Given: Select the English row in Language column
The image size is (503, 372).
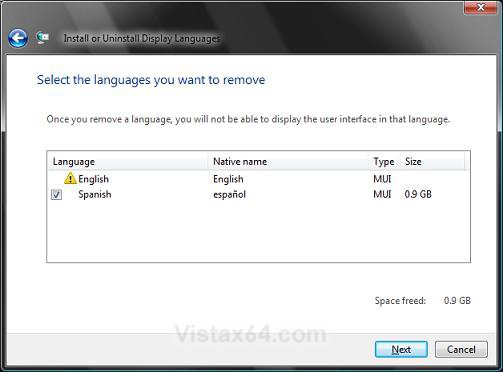Looking at the screenshot, I should (x=93, y=179).
